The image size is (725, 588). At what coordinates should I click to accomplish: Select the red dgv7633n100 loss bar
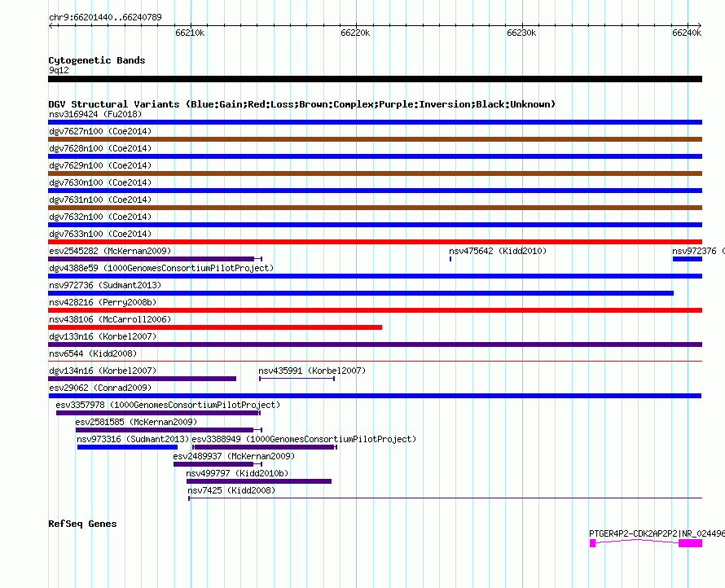tap(375, 242)
